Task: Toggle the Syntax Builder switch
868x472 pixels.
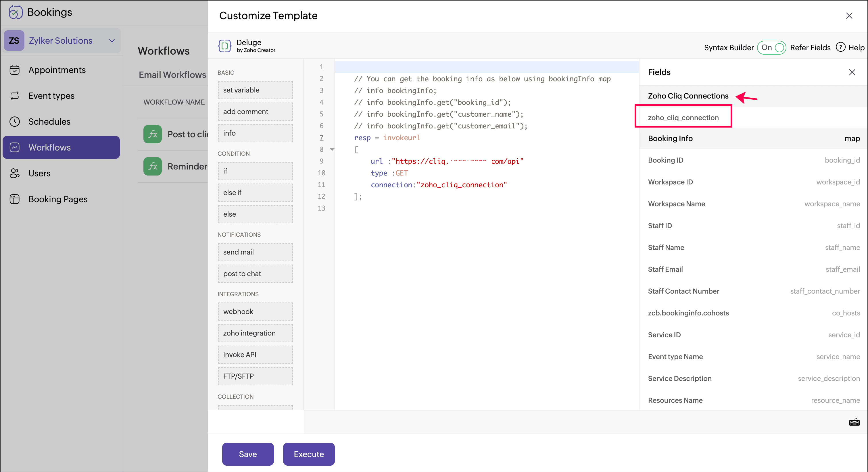Action: (772, 47)
